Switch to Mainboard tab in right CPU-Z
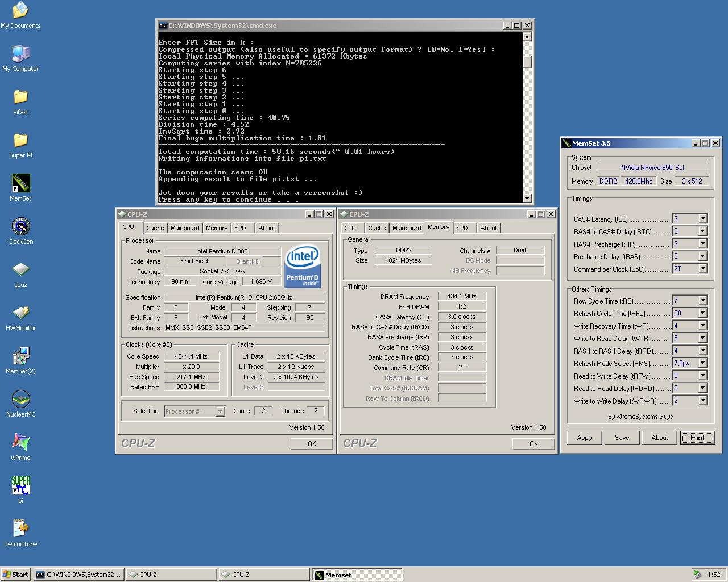Screen dimensions: 728x582 (x=407, y=228)
